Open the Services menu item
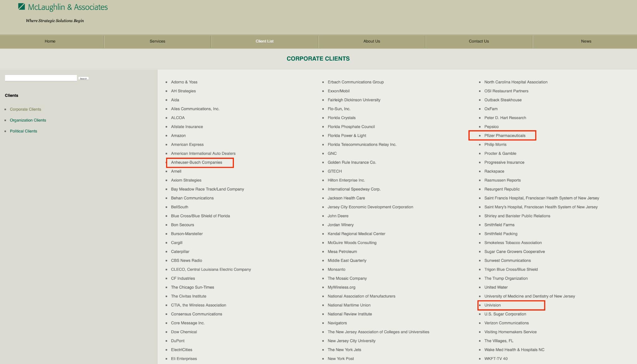Screen dimensions: 637x364 point(157,41)
